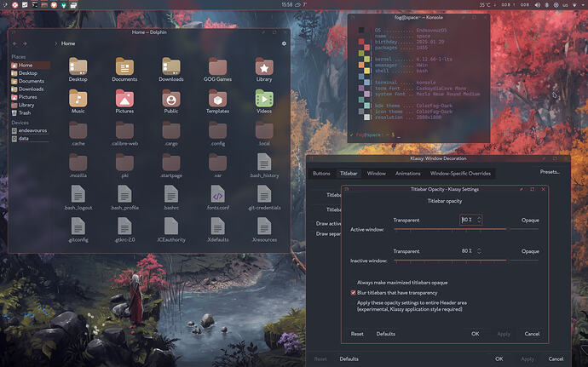Switch to the Titlebar tab
The height and width of the screenshot is (367, 588).
pos(349,173)
